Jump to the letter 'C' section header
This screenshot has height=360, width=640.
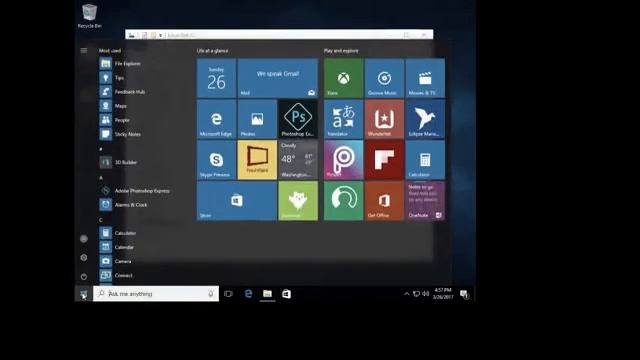(x=101, y=220)
